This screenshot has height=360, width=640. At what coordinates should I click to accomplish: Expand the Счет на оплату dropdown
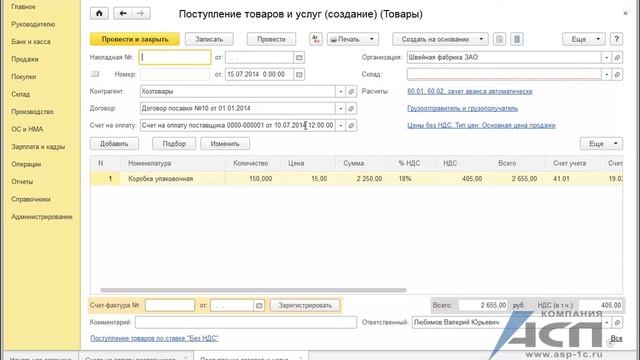click(x=340, y=125)
